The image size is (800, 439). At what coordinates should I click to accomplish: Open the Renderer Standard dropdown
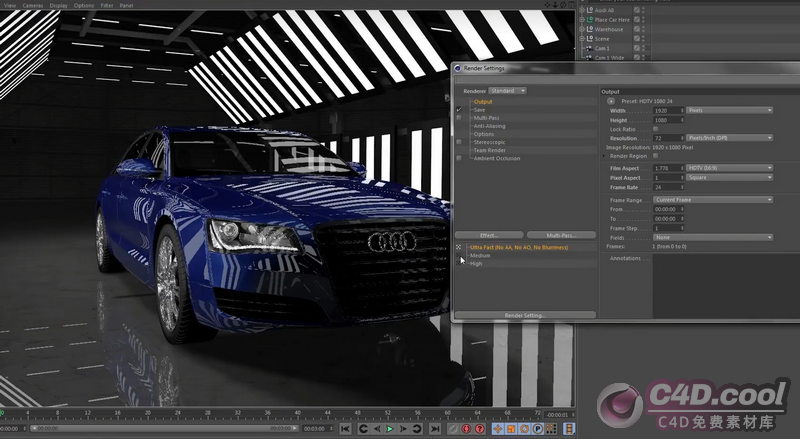point(507,91)
